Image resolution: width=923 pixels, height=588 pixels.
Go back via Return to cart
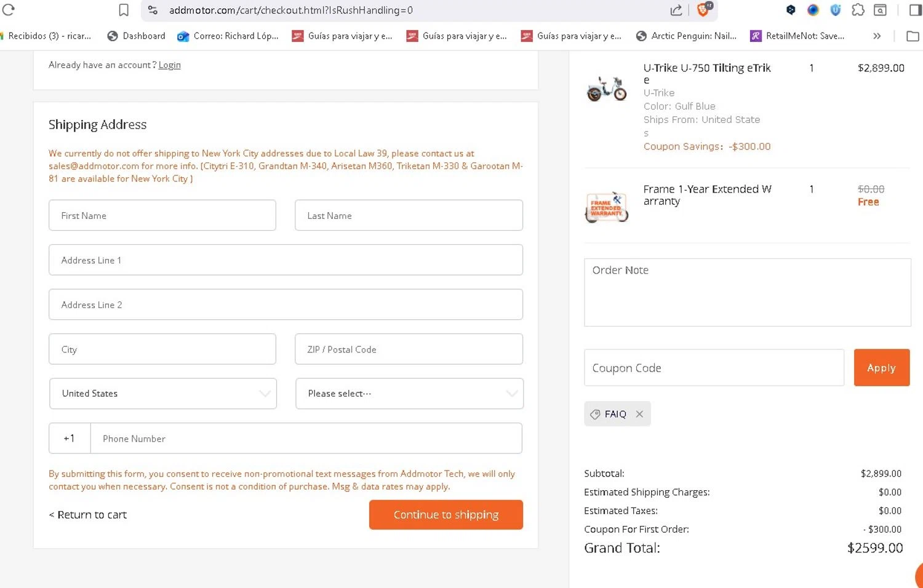click(88, 515)
